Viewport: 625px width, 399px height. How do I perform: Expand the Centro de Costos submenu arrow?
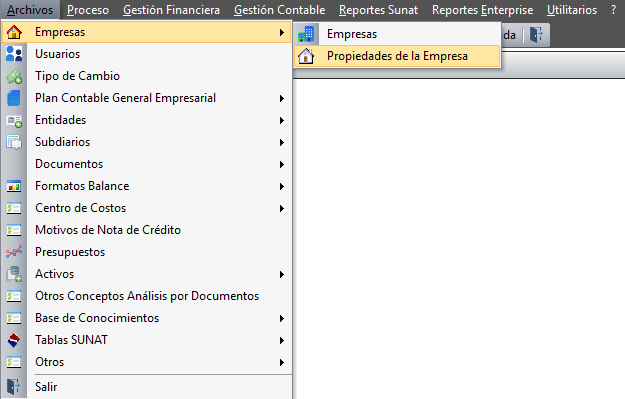click(282, 208)
